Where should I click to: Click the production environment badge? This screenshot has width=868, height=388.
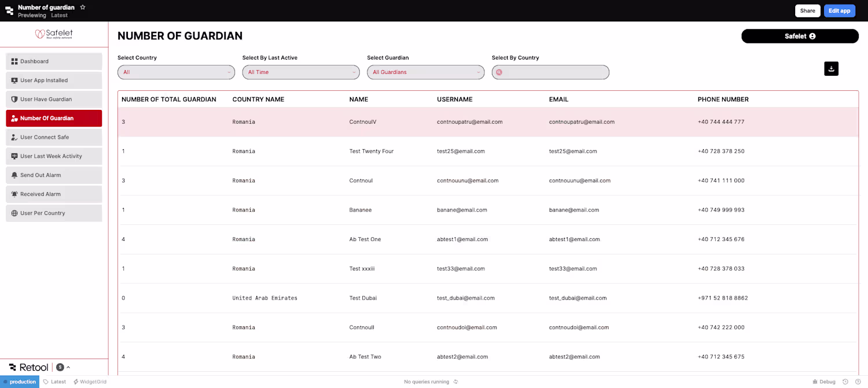(20, 382)
